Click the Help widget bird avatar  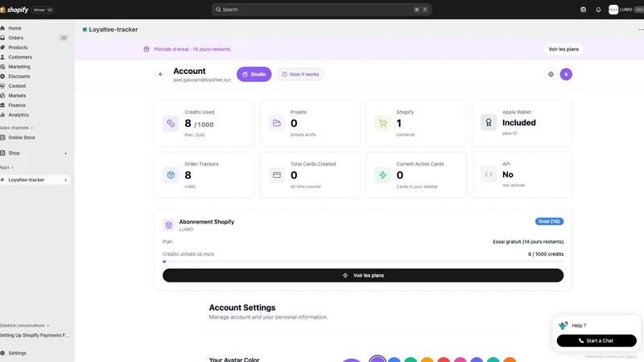(x=563, y=326)
